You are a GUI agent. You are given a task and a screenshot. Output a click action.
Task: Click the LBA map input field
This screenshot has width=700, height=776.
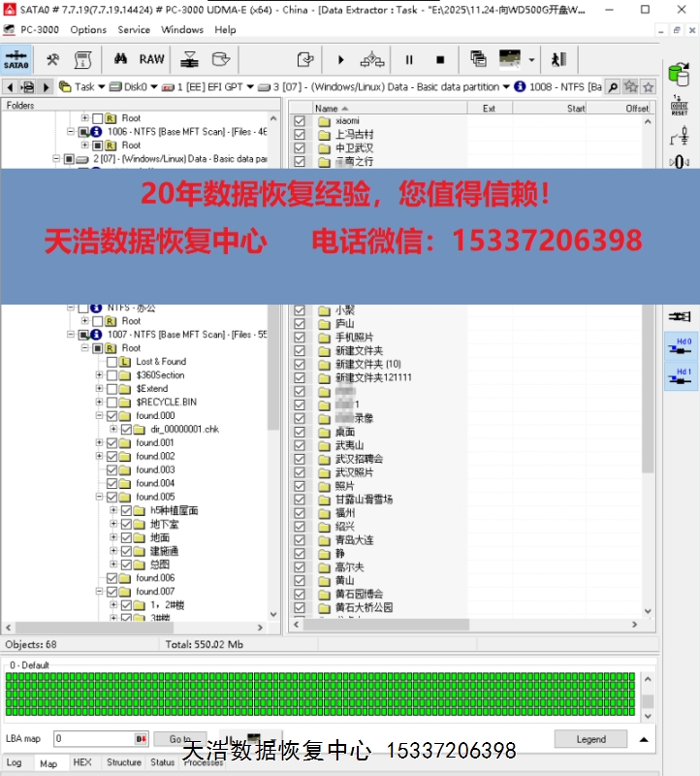(93, 739)
